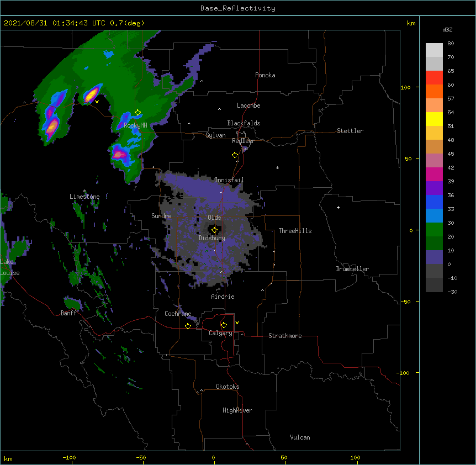Click the Drumheller label
Screen dimensions: 476x465
coord(352,269)
